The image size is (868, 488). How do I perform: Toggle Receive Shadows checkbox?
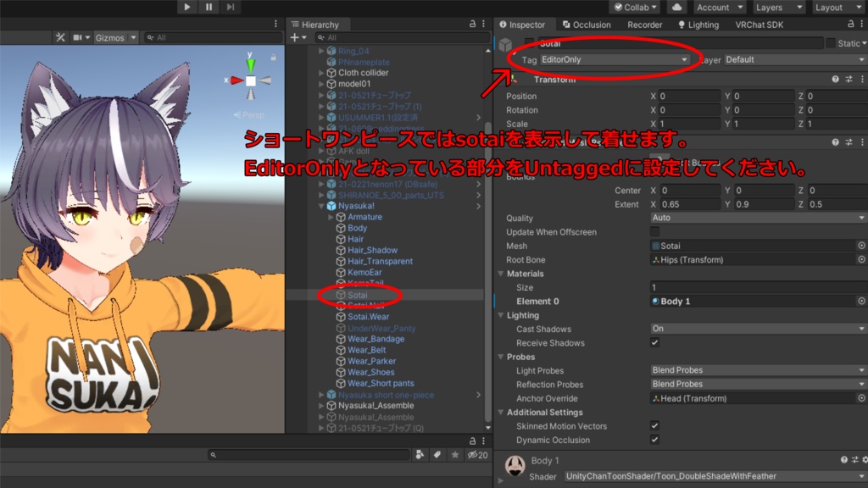655,342
